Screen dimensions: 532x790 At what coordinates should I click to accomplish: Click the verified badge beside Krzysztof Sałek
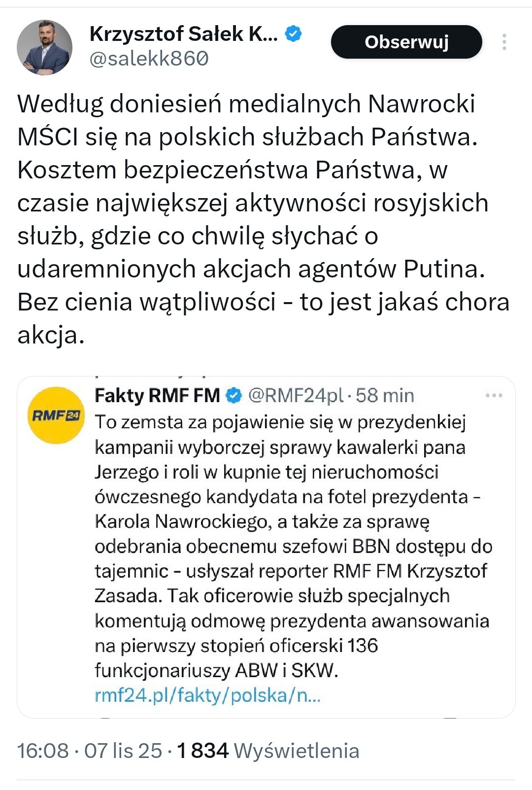[x=294, y=34]
